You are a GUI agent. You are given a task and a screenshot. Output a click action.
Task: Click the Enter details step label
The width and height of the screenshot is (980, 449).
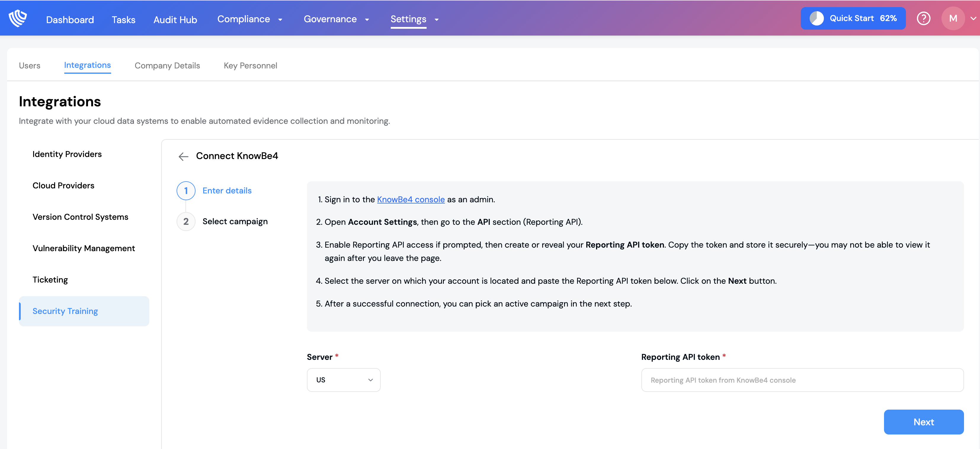click(227, 190)
